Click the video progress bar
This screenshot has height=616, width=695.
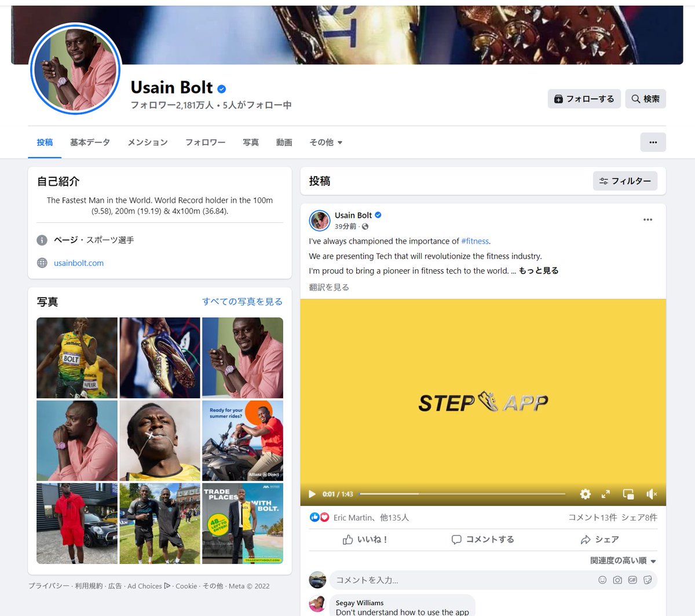point(462,494)
